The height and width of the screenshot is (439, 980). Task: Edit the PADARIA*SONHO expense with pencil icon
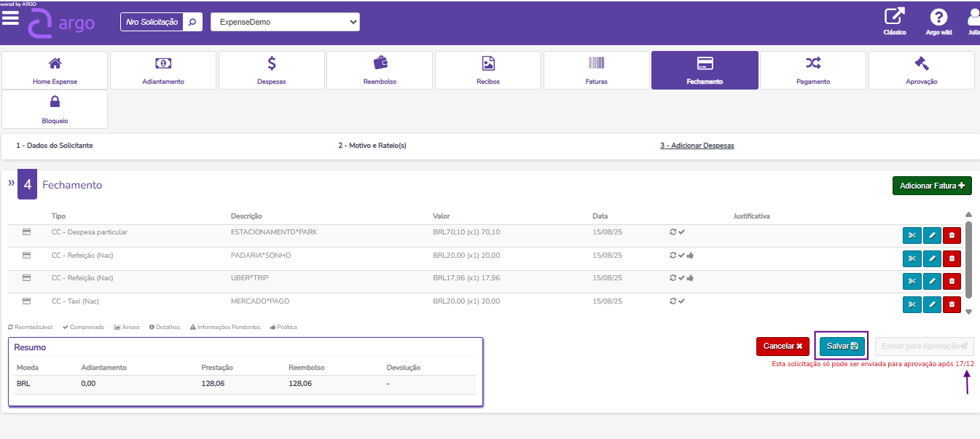coord(932,258)
